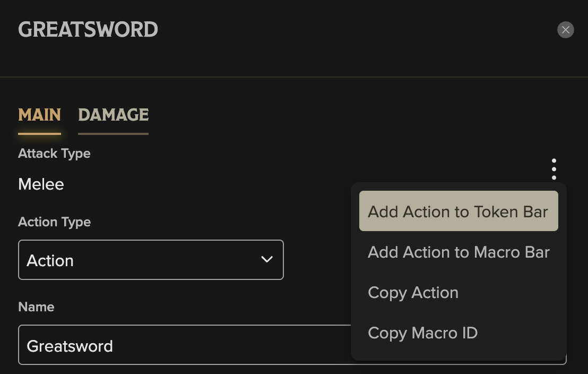Click the highlighted Token Bar menu entry
Image resolution: width=588 pixels, height=374 pixels.
[459, 211]
